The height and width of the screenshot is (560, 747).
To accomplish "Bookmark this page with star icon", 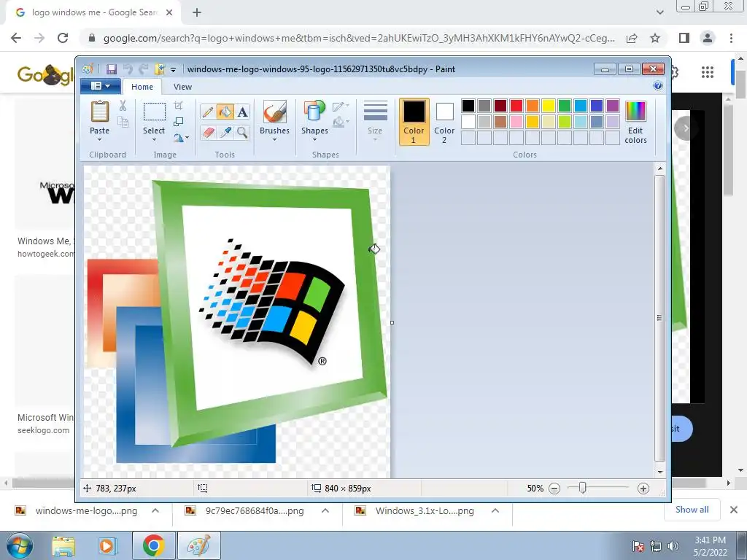I will (x=655, y=38).
